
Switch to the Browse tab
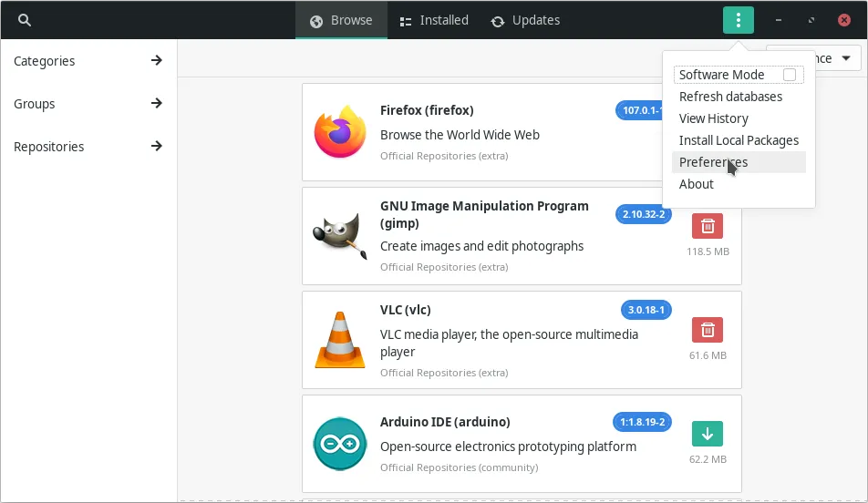[x=341, y=20]
